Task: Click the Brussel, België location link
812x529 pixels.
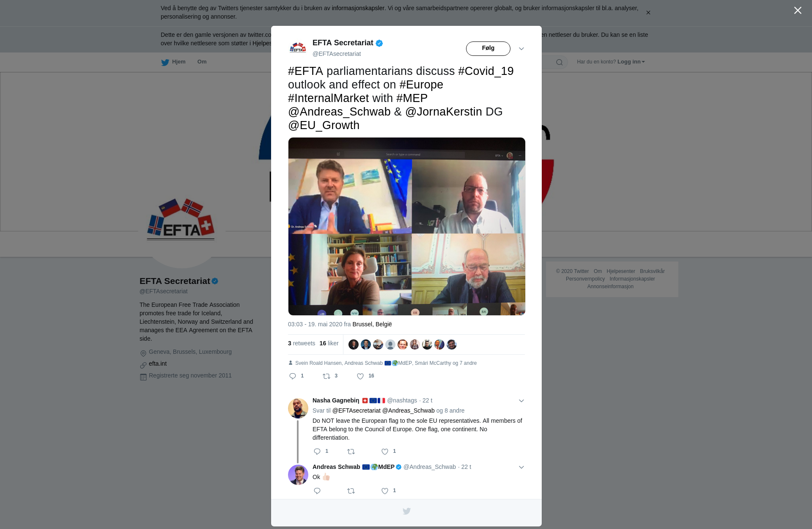Action: point(372,324)
